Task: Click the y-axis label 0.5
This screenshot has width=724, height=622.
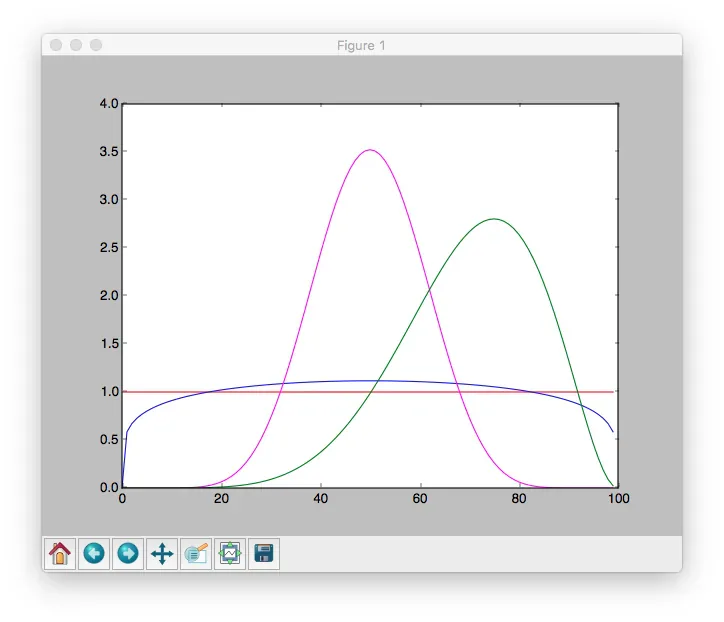Action: [x=109, y=439]
